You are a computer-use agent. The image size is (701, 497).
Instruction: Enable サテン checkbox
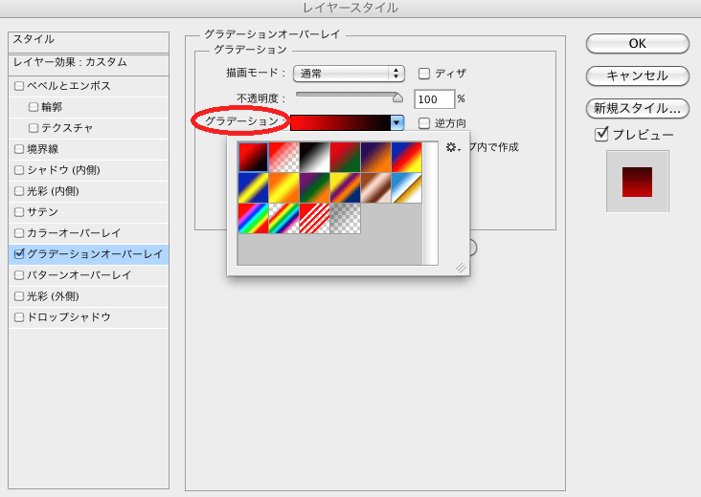click(x=19, y=212)
